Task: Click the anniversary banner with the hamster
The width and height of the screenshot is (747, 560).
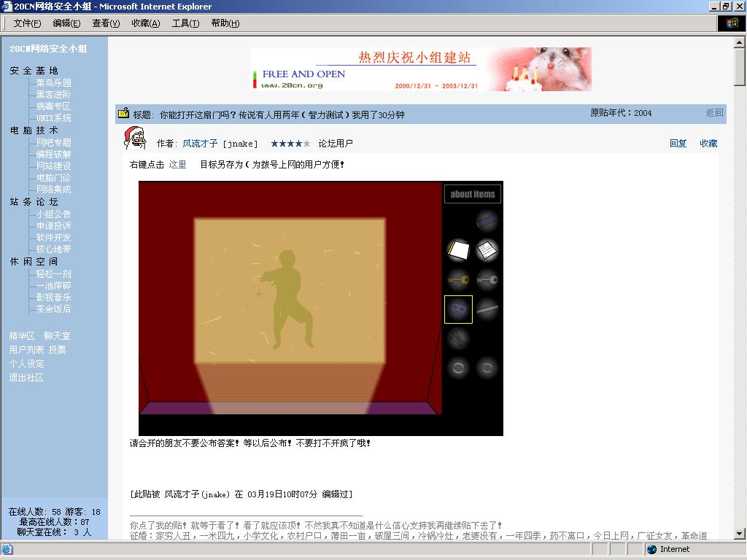Action: [x=421, y=69]
